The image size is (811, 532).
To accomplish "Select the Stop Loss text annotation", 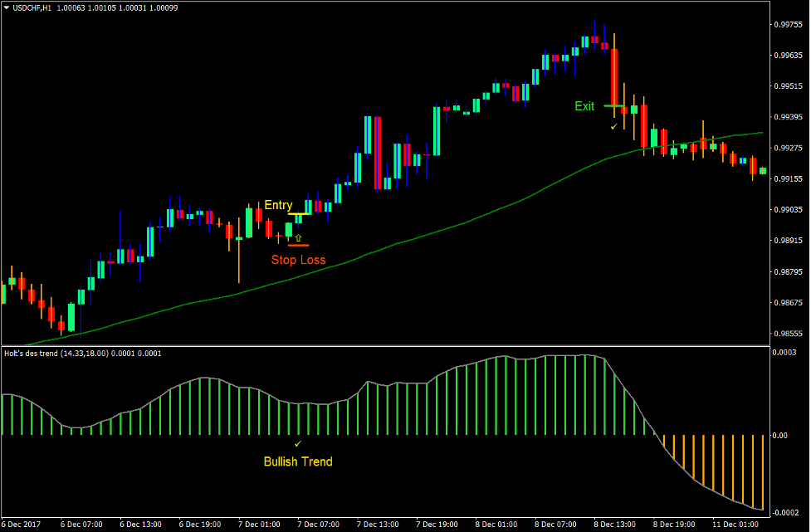I will click(x=298, y=260).
